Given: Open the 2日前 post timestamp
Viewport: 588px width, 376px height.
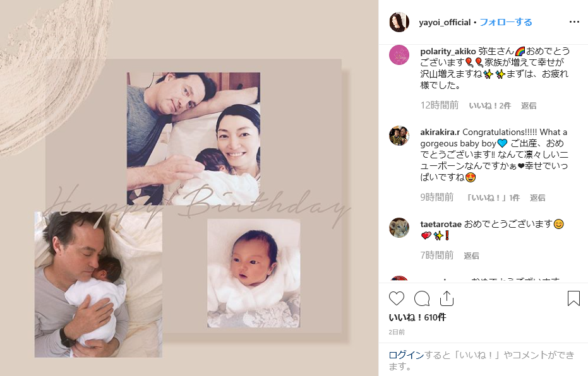Looking at the screenshot, I should [397, 332].
